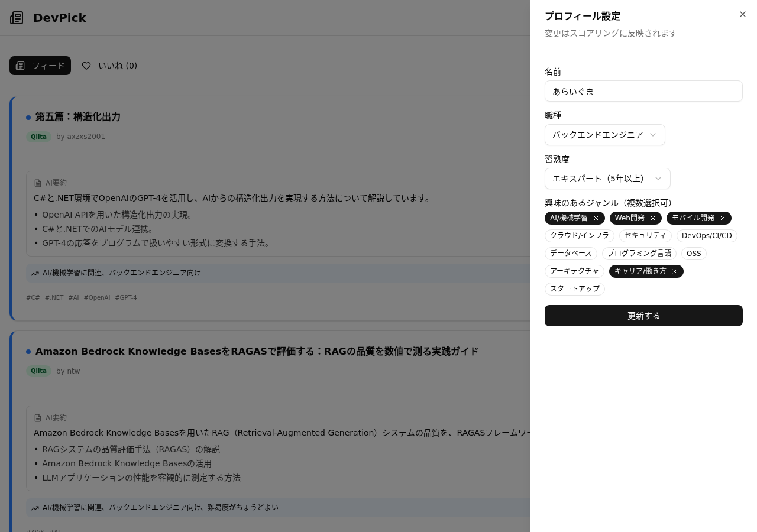Remove the モバイル開発 tag via its x icon
This screenshot has height=532, width=757.
(723, 218)
